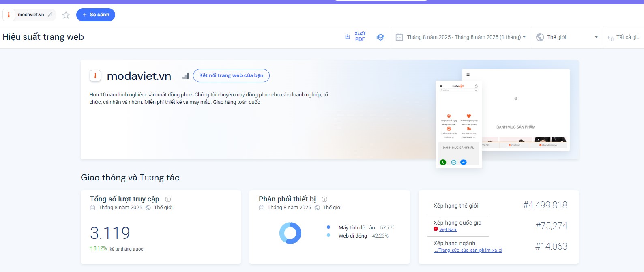This screenshot has width=644, height=272.
Task: Show info for Tổng số lượt truy cập
Action: click(168, 199)
